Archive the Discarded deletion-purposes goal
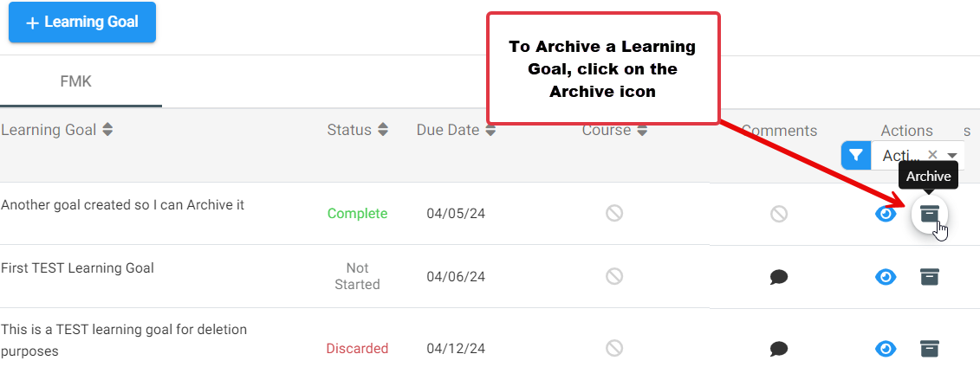The height and width of the screenshot is (367, 980). [930, 348]
